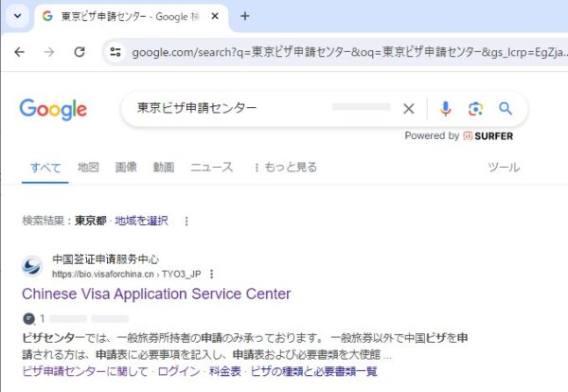Expand the tab search dropdown arrow
568x392 pixels.
(x=16, y=16)
